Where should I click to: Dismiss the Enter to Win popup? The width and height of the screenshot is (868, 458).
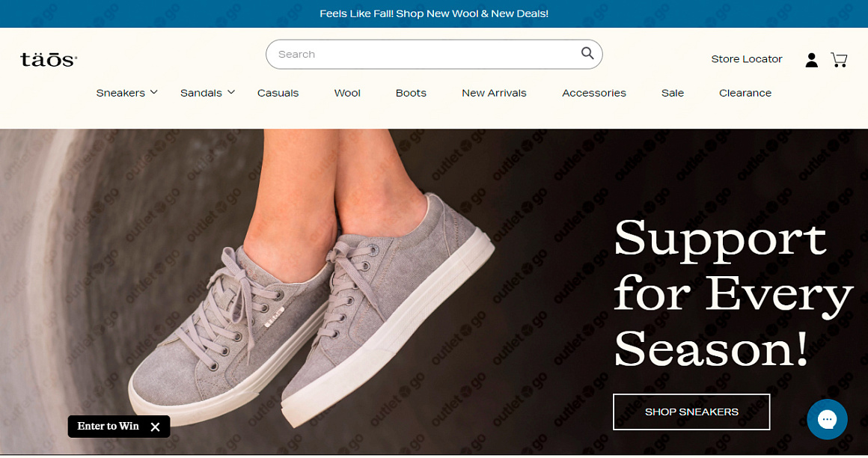(x=156, y=427)
